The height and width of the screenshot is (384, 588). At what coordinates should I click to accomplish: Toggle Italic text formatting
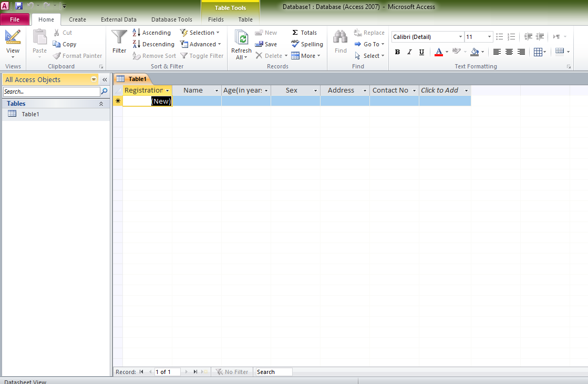(409, 52)
